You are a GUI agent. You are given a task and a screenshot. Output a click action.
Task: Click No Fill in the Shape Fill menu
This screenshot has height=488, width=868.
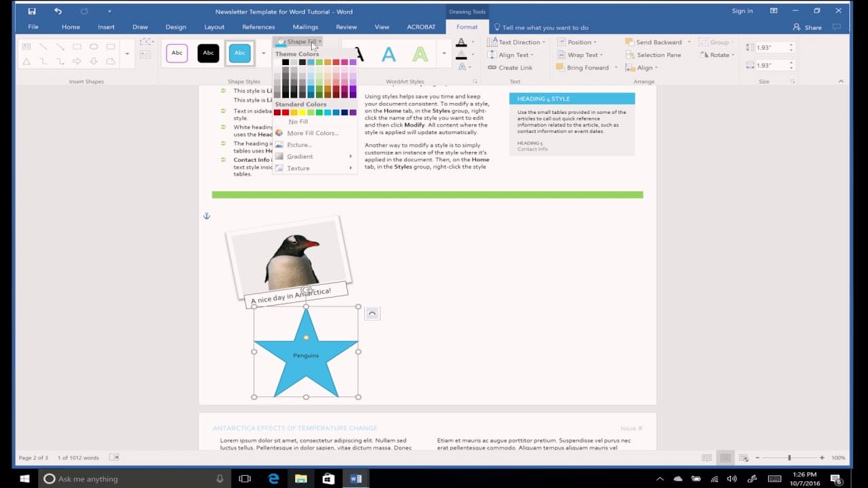pyautogui.click(x=298, y=122)
